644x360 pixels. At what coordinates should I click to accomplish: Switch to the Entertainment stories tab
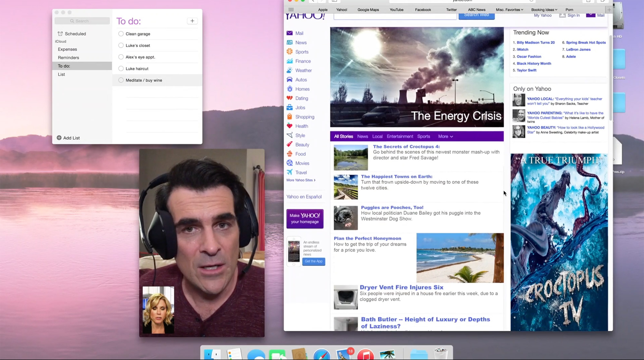pyautogui.click(x=400, y=136)
